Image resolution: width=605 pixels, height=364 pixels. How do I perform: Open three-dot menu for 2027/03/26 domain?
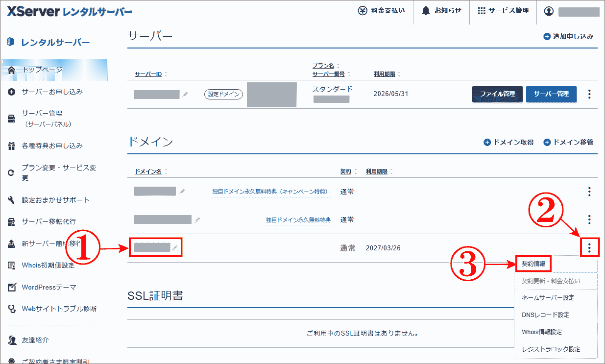(589, 248)
